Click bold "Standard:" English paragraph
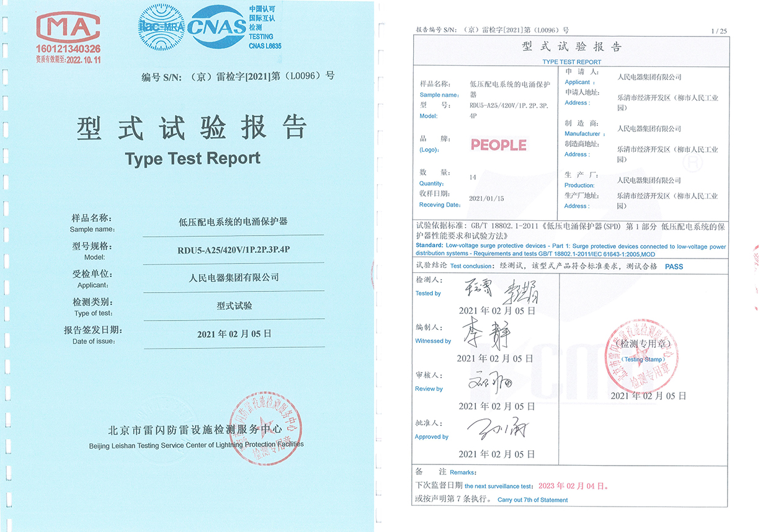Image resolution: width=763 pixels, height=532 pixels. click(571, 250)
